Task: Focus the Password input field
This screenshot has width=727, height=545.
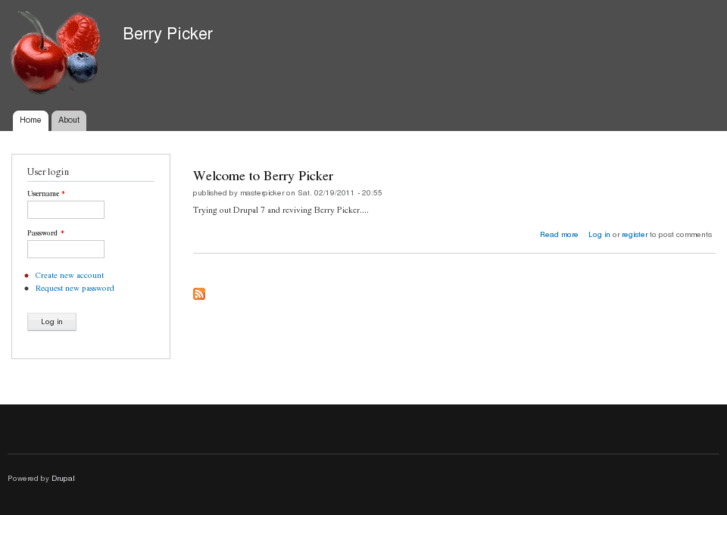Action: click(x=65, y=249)
